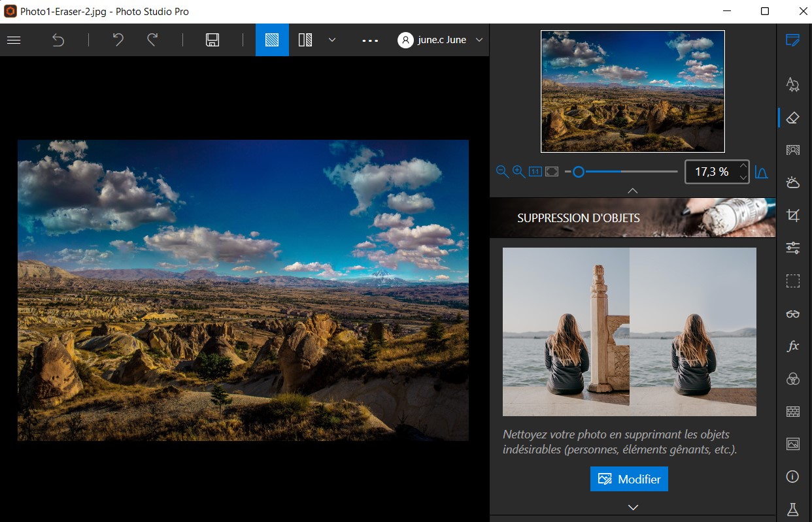Open the brick wall textures tool
812x522 pixels.
pos(792,412)
